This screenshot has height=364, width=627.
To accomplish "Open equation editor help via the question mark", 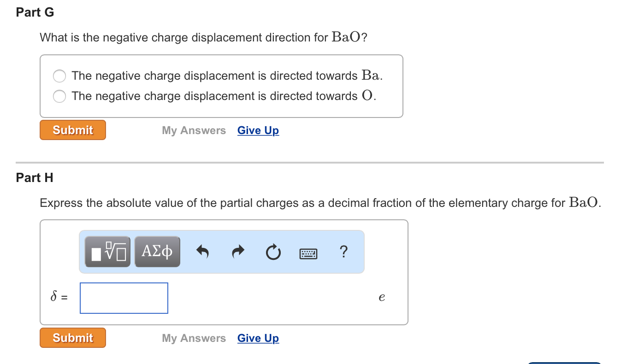I will pyautogui.click(x=343, y=252).
